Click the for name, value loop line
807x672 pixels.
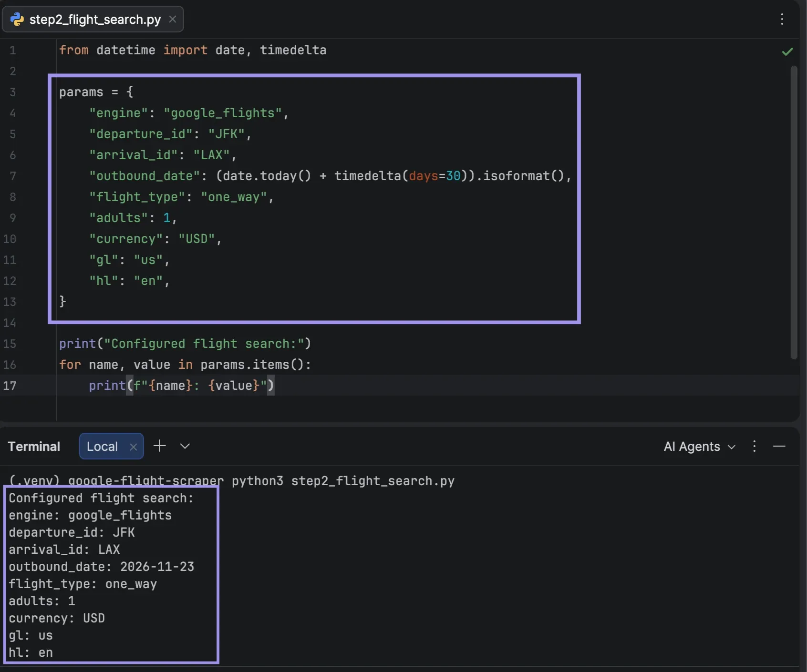[185, 365]
